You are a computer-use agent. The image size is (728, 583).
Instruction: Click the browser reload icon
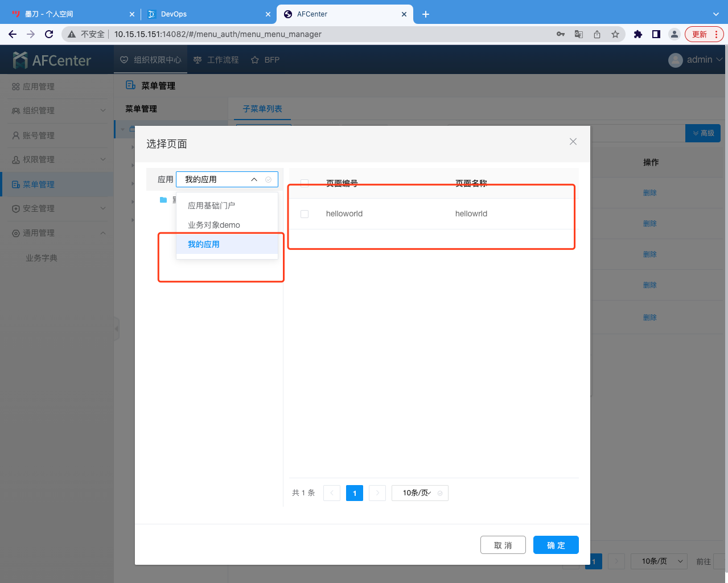tap(49, 34)
